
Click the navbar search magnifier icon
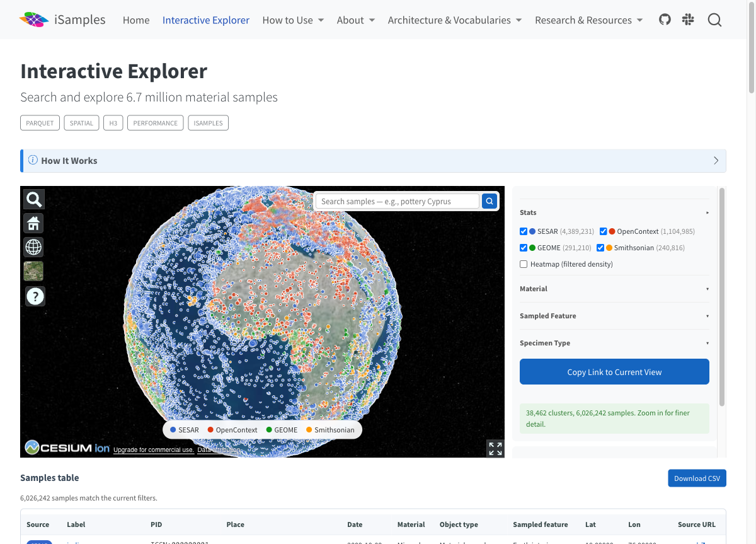[714, 20]
